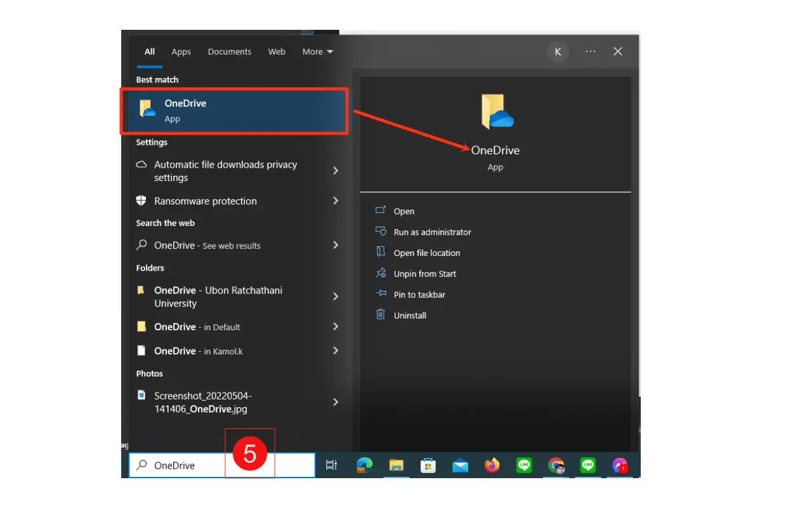Click the Open icon in preview actions
The height and width of the screenshot is (508, 812).
(x=381, y=211)
